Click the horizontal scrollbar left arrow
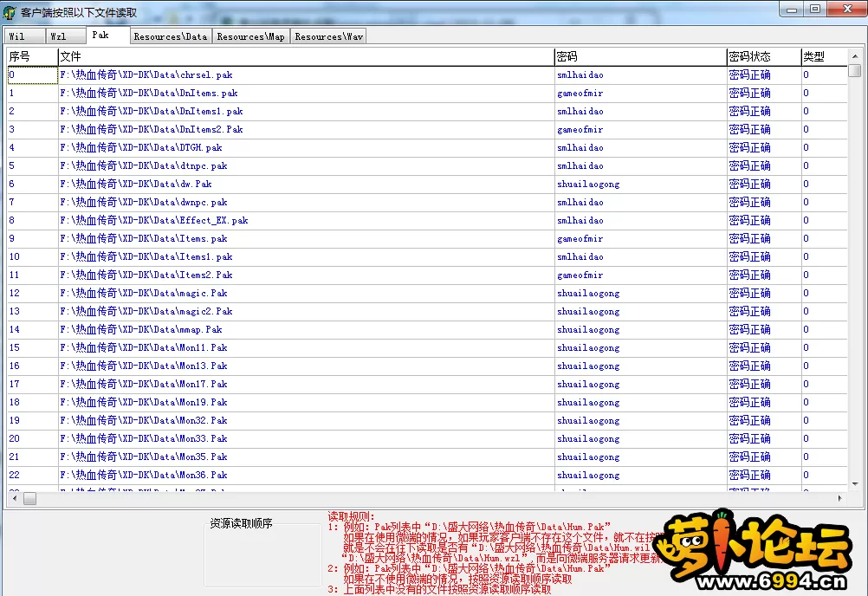The image size is (868, 596). 14,499
